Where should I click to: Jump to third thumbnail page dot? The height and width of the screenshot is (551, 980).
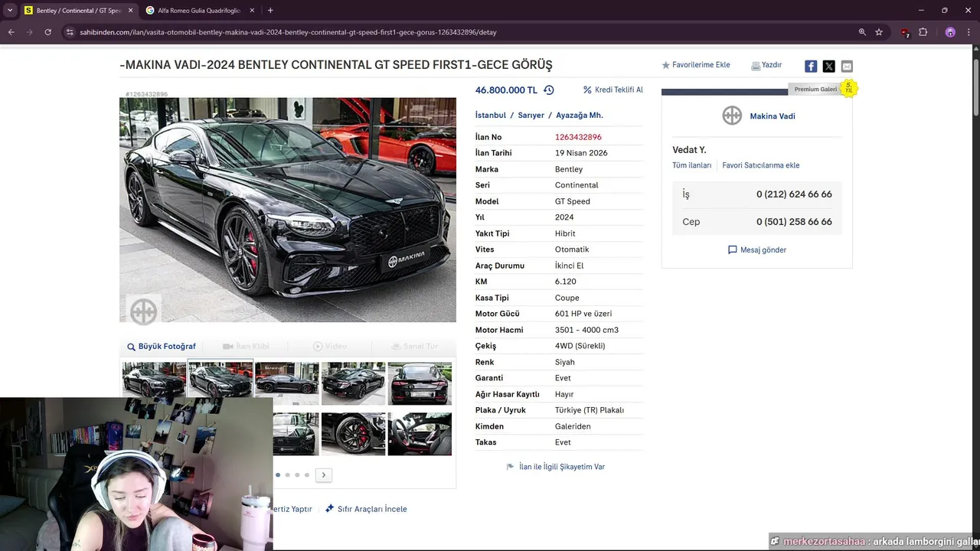297,475
